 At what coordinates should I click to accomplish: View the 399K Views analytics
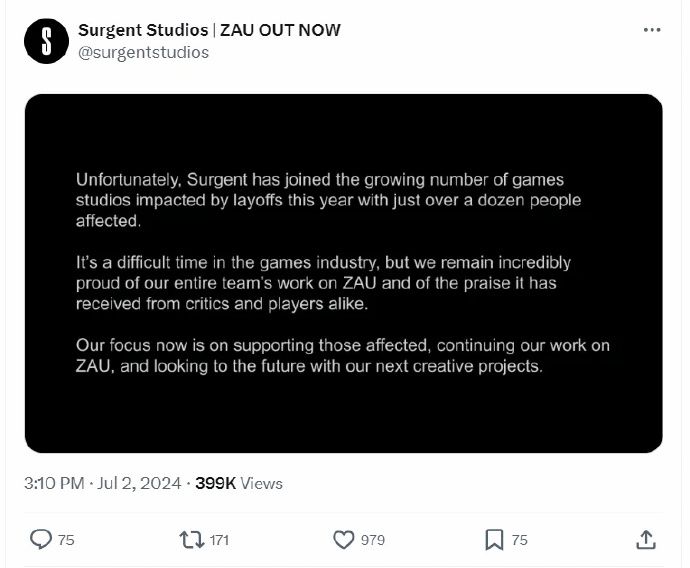(239, 483)
